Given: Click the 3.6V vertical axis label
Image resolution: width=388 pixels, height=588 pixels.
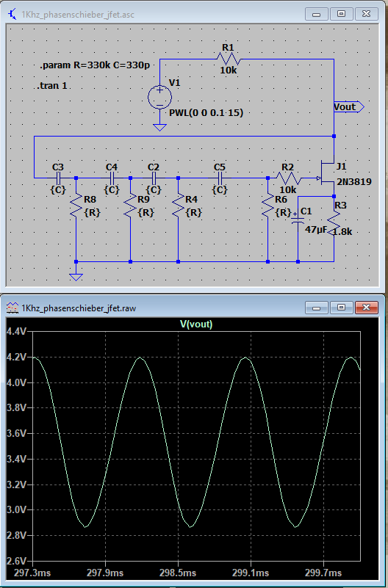Looking at the screenshot, I should click(16, 434).
